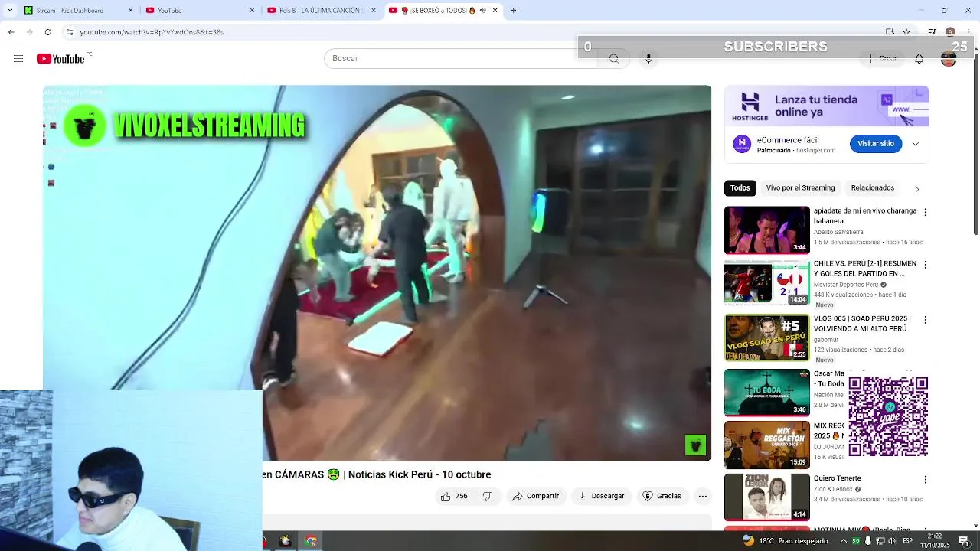
Task: Open the notifications bell
Action: point(919,59)
